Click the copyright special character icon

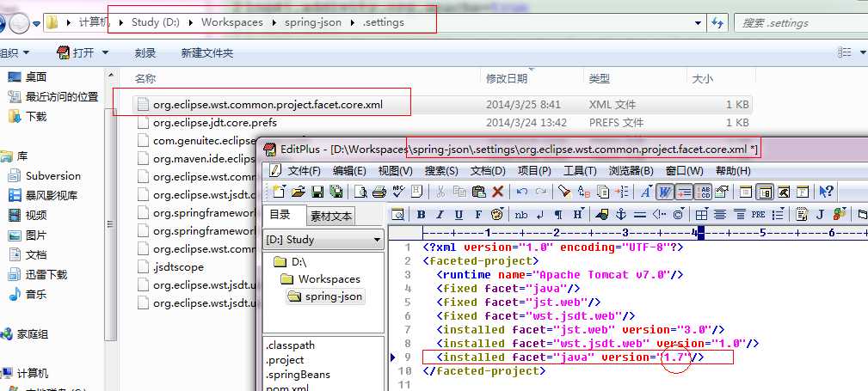point(678,214)
